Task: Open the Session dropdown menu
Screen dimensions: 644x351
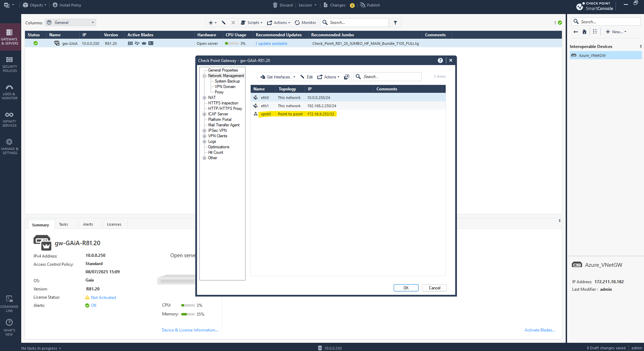Action: point(307,5)
